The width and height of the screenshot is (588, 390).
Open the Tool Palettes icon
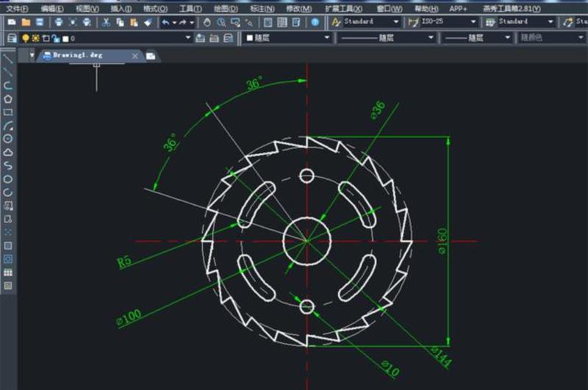tap(296, 23)
